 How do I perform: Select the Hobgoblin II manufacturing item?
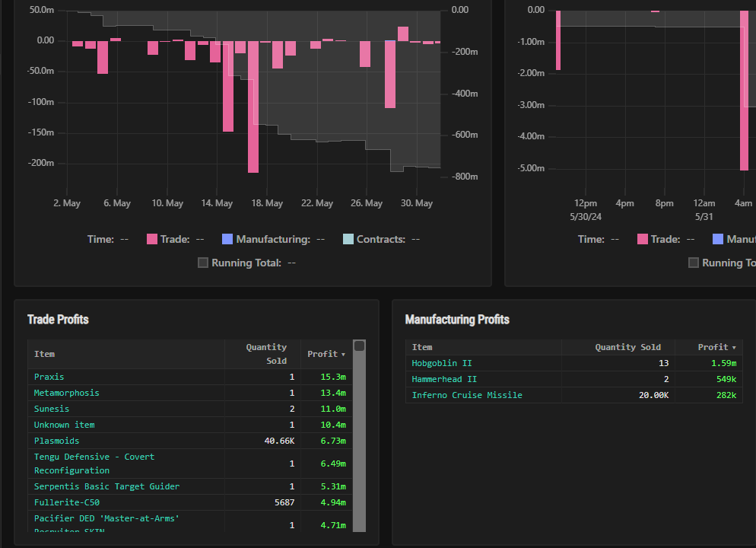click(442, 363)
